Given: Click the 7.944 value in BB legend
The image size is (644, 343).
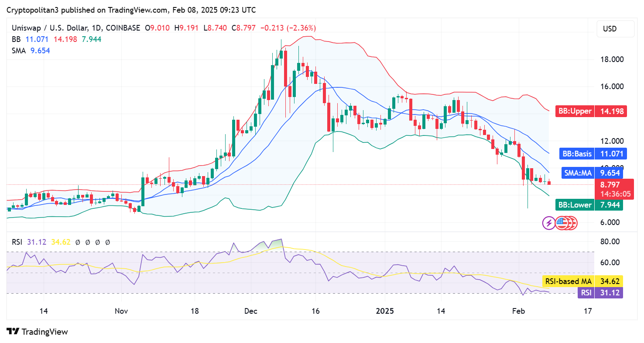Looking at the screenshot, I should pyautogui.click(x=92, y=39).
